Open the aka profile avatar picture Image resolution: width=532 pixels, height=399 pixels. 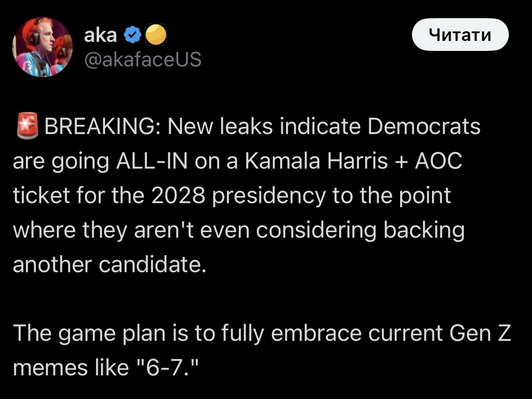tap(42, 47)
